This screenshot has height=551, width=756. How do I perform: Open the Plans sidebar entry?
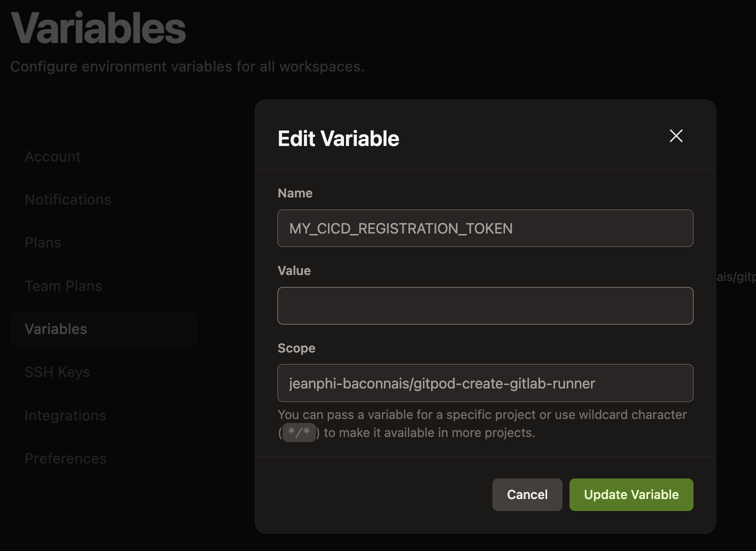[43, 242]
